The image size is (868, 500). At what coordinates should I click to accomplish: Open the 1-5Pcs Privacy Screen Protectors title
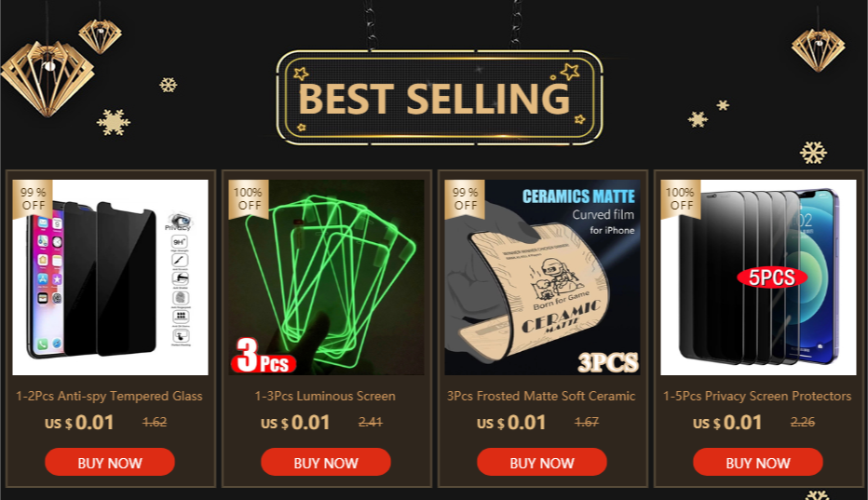click(x=757, y=396)
